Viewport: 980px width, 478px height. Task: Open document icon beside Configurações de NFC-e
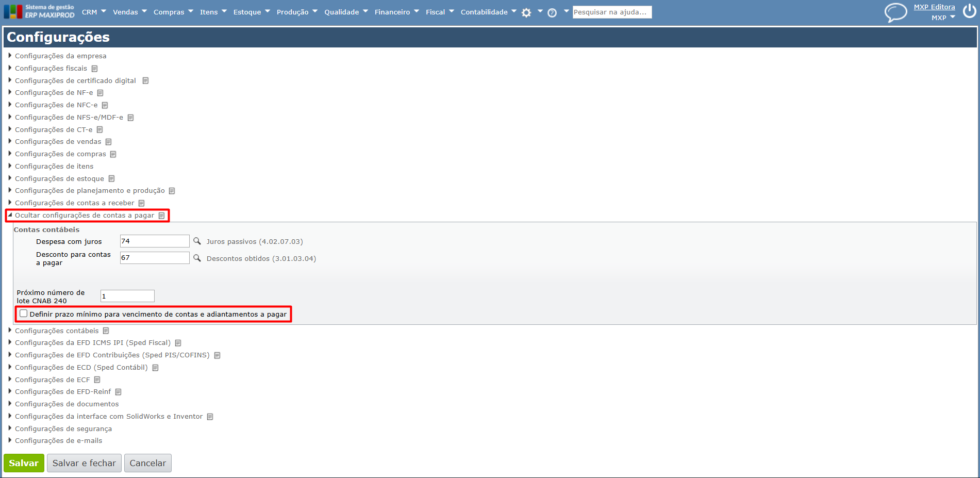click(105, 105)
